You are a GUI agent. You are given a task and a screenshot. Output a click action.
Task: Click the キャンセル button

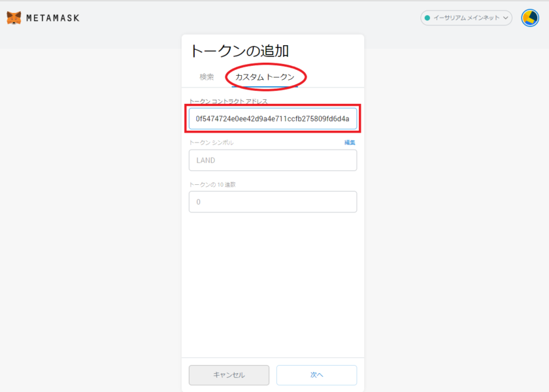coord(229,375)
